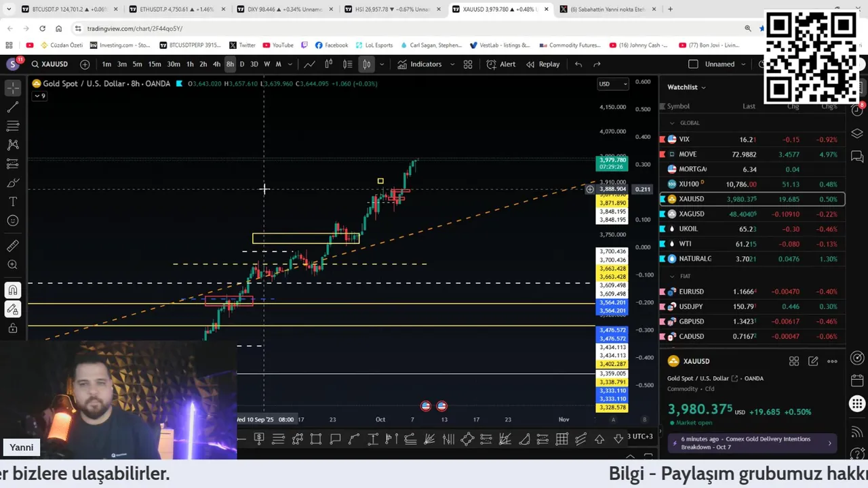This screenshot has height=488, width=868.
Task: Click the add symbol plus button
Action: point(85,64)
